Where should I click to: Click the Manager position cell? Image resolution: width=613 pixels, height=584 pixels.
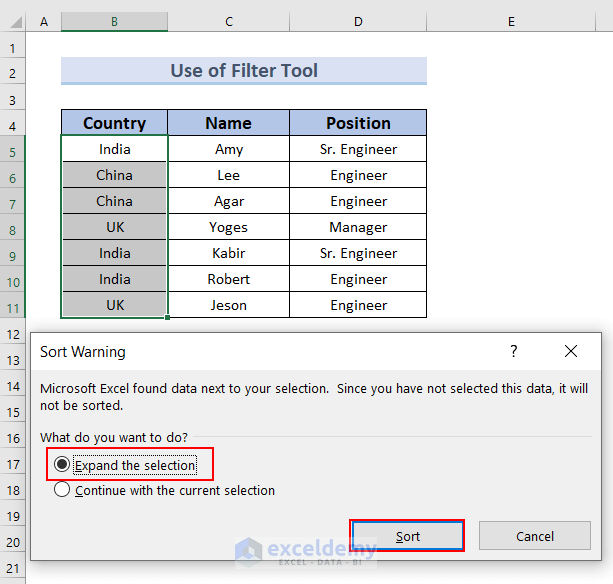[358, 227]
